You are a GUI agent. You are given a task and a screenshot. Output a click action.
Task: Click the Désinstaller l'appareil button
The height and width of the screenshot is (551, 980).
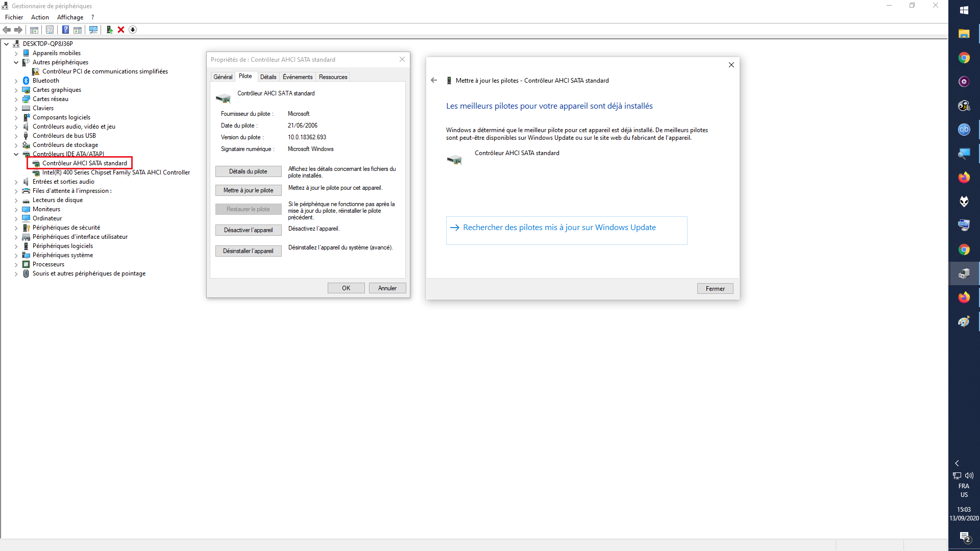pyautogui.click(x=248, y=251)
